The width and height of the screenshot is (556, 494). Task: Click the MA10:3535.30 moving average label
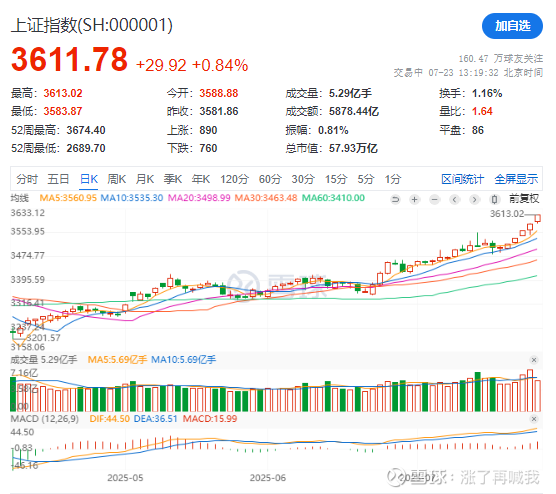click(x=132, y=198)
